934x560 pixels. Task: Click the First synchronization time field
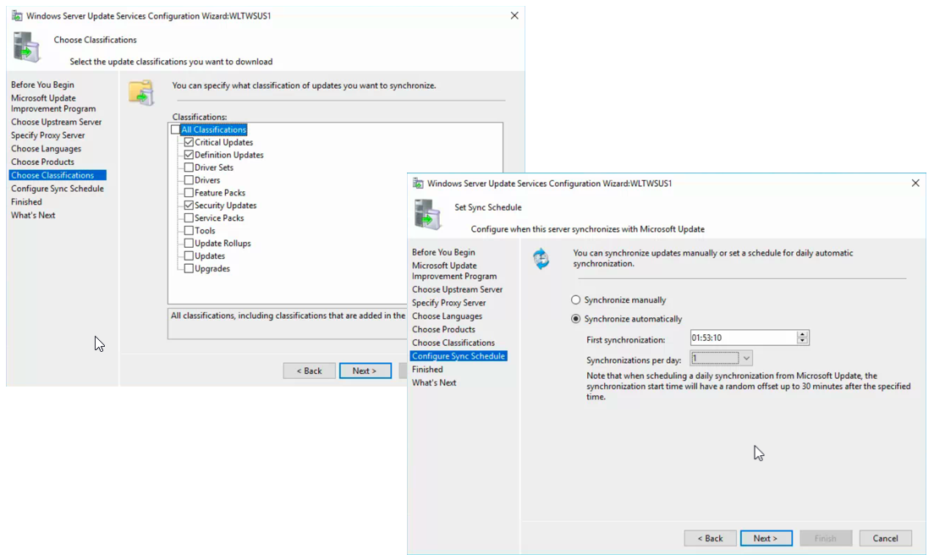coord(744,338)
